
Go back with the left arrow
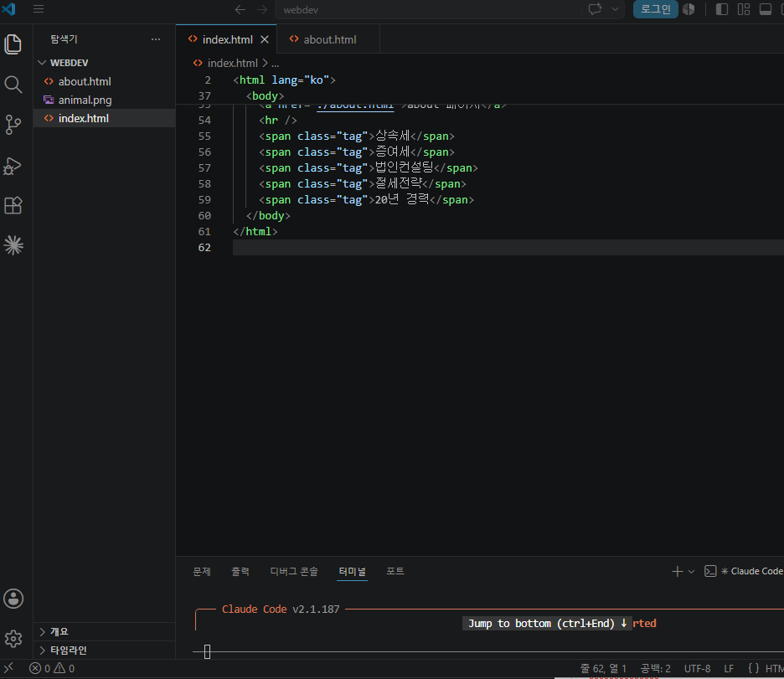[240, 9]
